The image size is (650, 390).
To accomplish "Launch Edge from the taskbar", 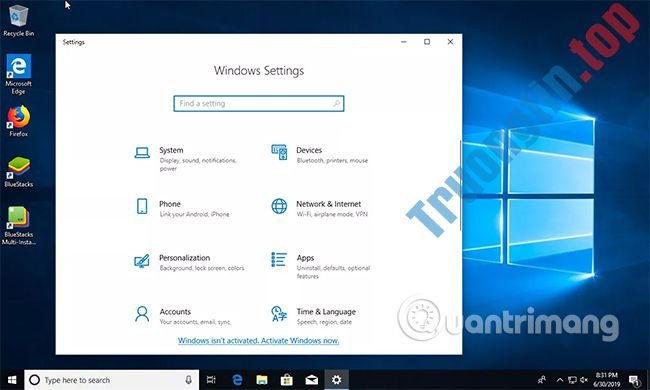I will (237, 380).
